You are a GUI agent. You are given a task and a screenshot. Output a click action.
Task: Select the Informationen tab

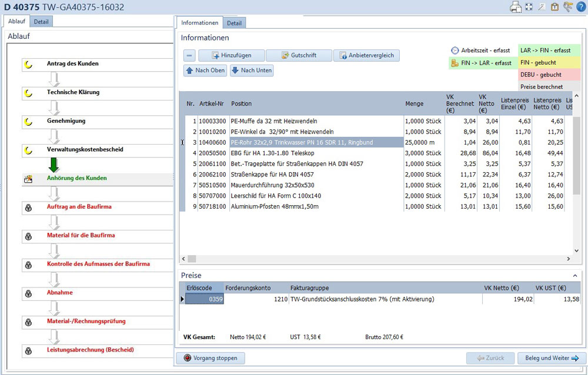click(200, 23)
